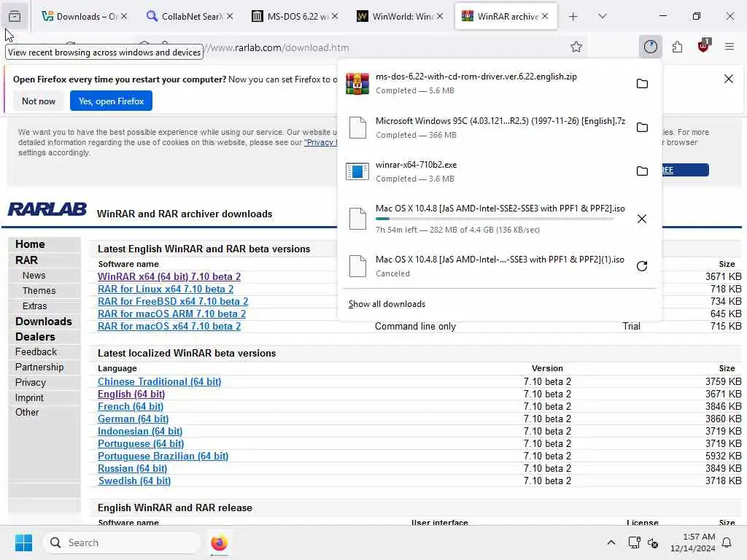747x560 pixels.
Task: Show all downloads
Action: (x=387, y=304)
